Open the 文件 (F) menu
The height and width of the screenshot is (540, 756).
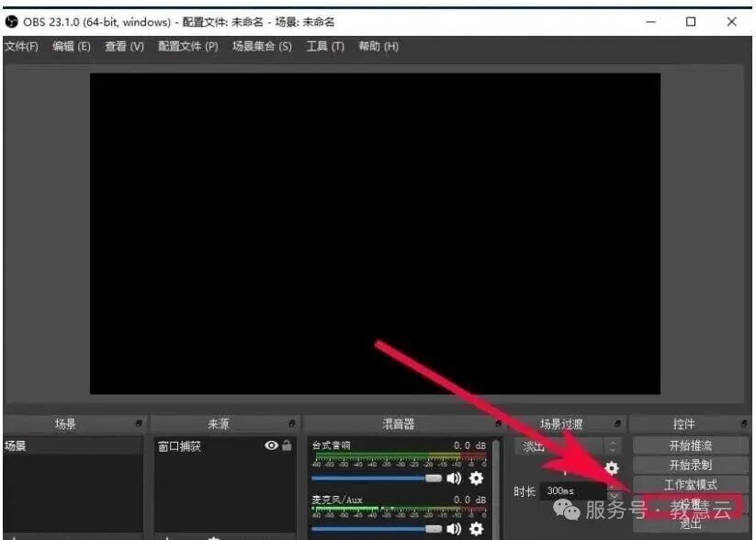click(x=21, y=47)
